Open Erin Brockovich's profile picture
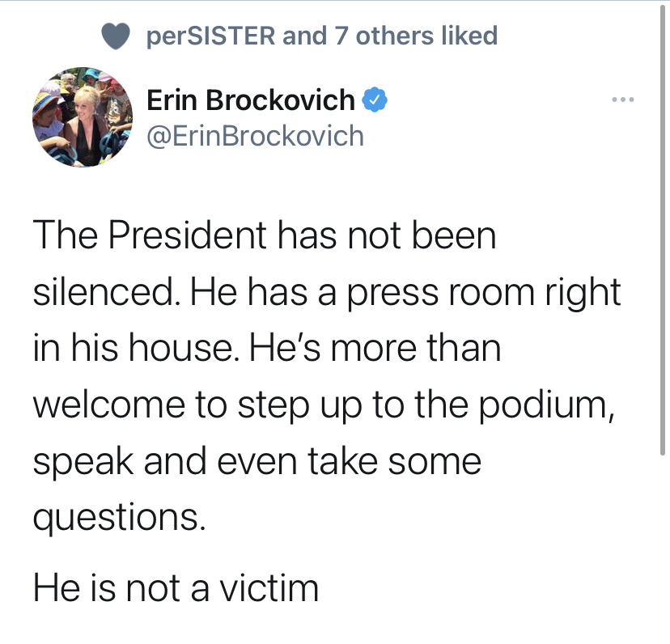The image size is (670, 644). pyautogui.click(x=82, y=117)
